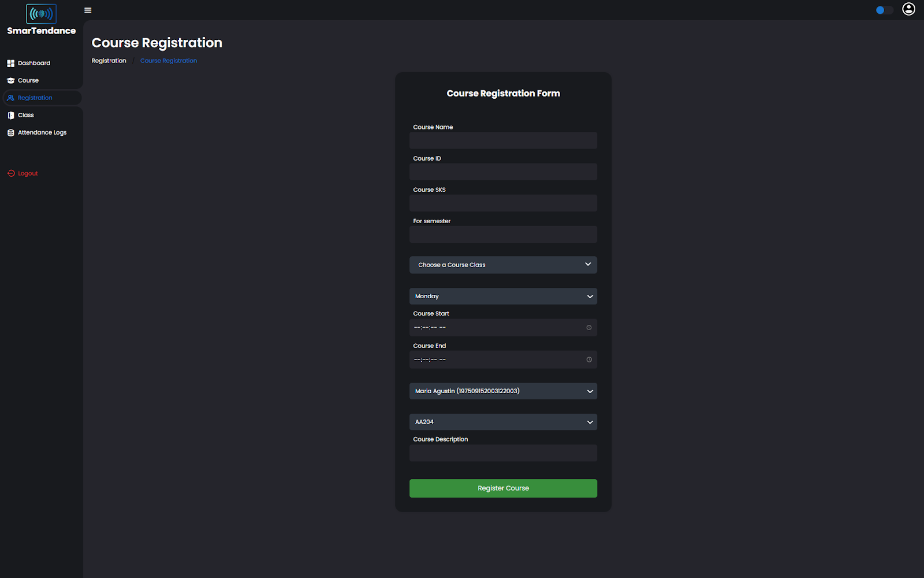Focus the Course SKS input field
924x578 pixels.
503,203
